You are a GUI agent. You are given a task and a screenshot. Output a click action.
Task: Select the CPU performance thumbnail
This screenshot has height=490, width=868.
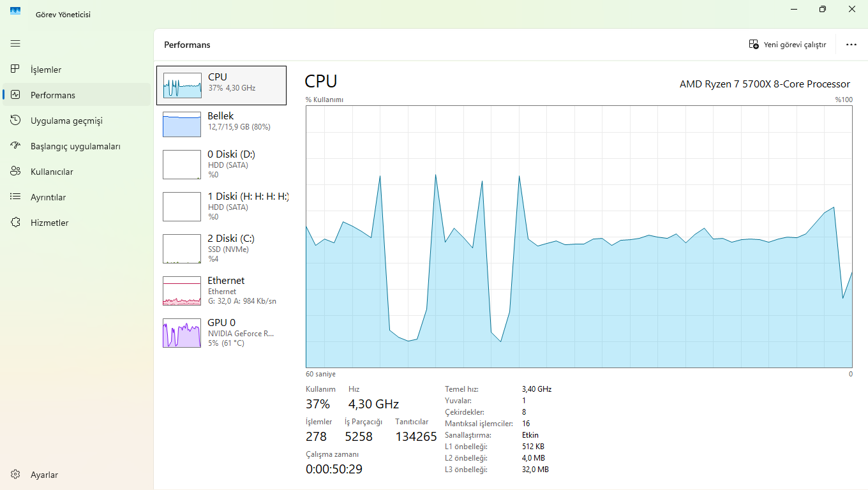[221, 85]
